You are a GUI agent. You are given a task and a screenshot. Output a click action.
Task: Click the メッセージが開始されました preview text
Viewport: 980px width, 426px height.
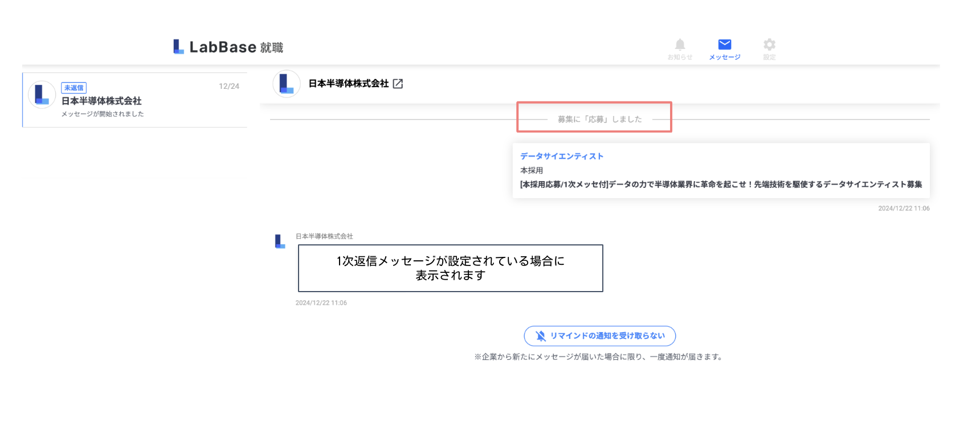(103, 114)
